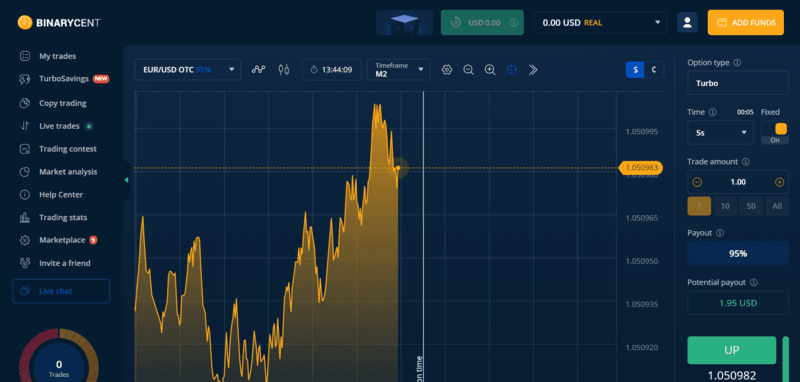The height and width of the screenshot is (382, 800).
Task: Click the Copy trading icon
Action: point(24,103)
